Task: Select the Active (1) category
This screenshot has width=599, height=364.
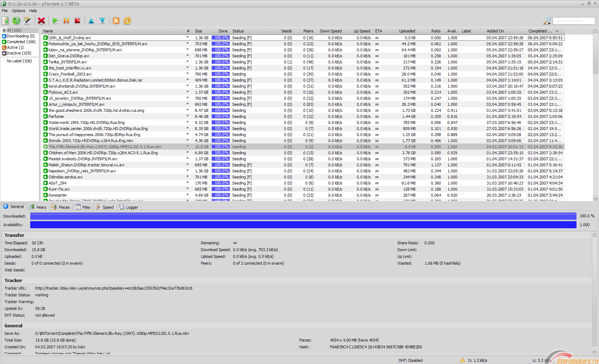Action: coord(13,47)
